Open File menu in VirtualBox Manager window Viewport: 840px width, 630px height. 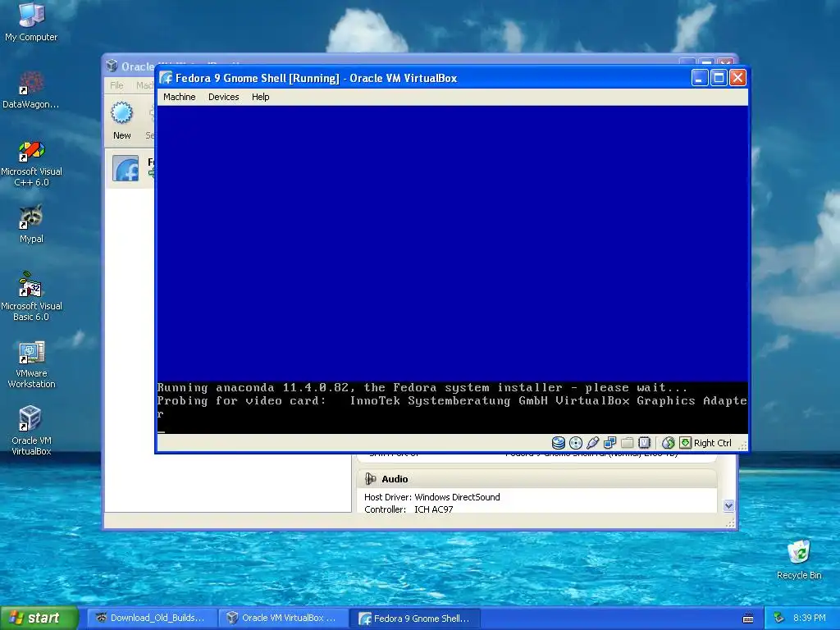tap(116, 85)
